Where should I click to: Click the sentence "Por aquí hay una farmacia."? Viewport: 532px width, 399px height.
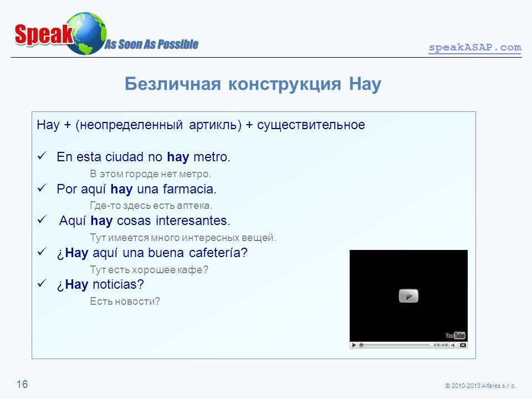[136, 189]
